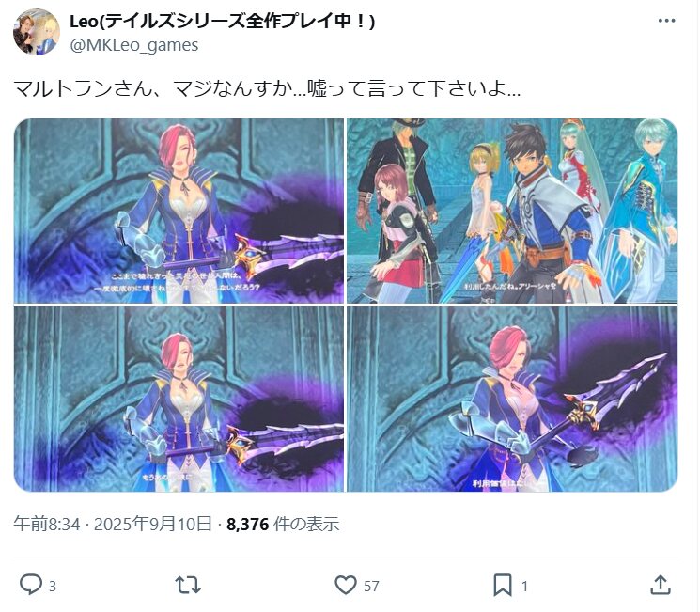Open the display name Leo profile link
The width and height of the screenshot is (700, 612).
[223, 21]
